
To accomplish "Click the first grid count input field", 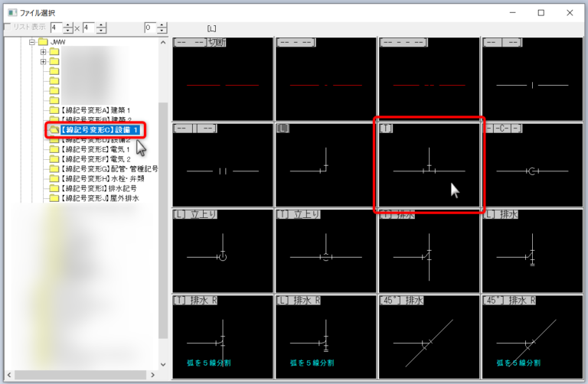I will (x=57, y=28).
